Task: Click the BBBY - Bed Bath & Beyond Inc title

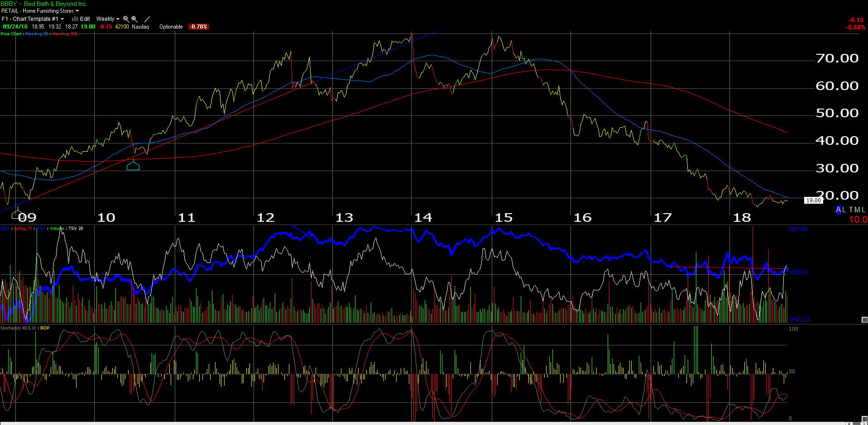Action: pos(43,4)
